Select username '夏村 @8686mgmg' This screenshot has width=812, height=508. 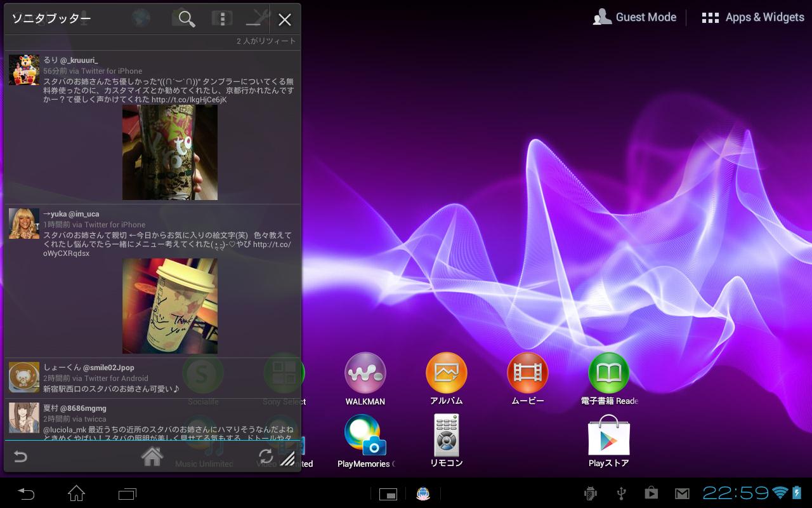click(75, 408)
